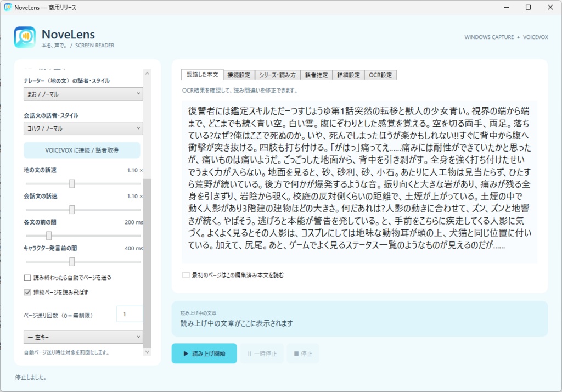This screenshot has height=392, width=562.
Task: Click the 200 ms value for 各文の前の間
Action: click(134, 222)
